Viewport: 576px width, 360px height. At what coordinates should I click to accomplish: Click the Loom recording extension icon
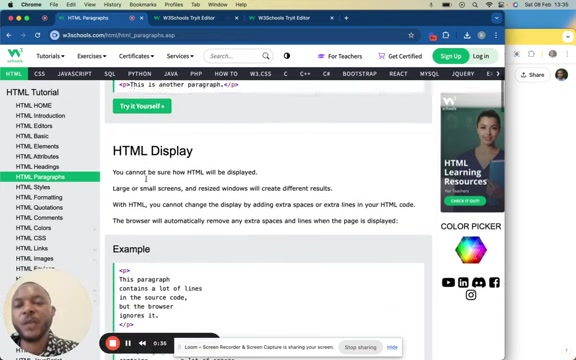pyautogui.click(x=432, y=36)
